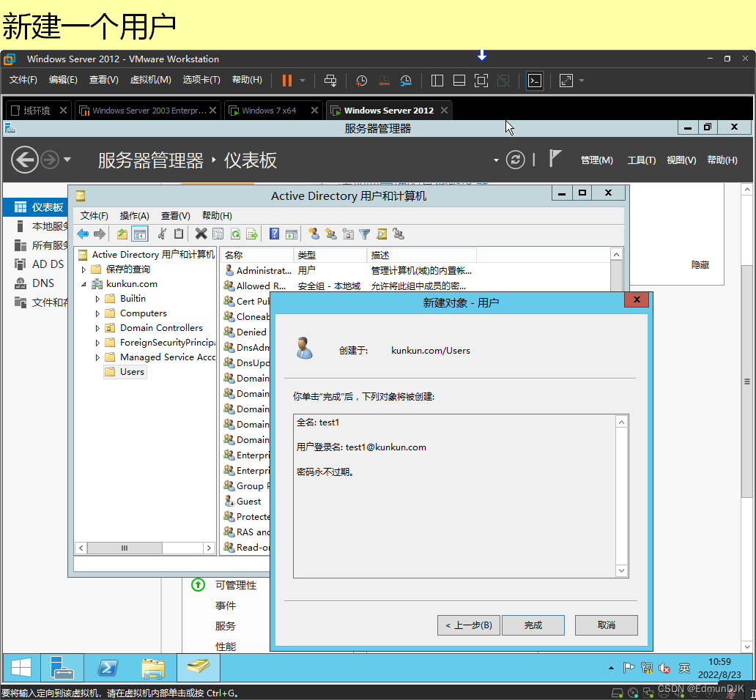The height and width of the screenshot is (700, 756).
Task: Select the Administrator user row
Action: click(x=349, y=271)
